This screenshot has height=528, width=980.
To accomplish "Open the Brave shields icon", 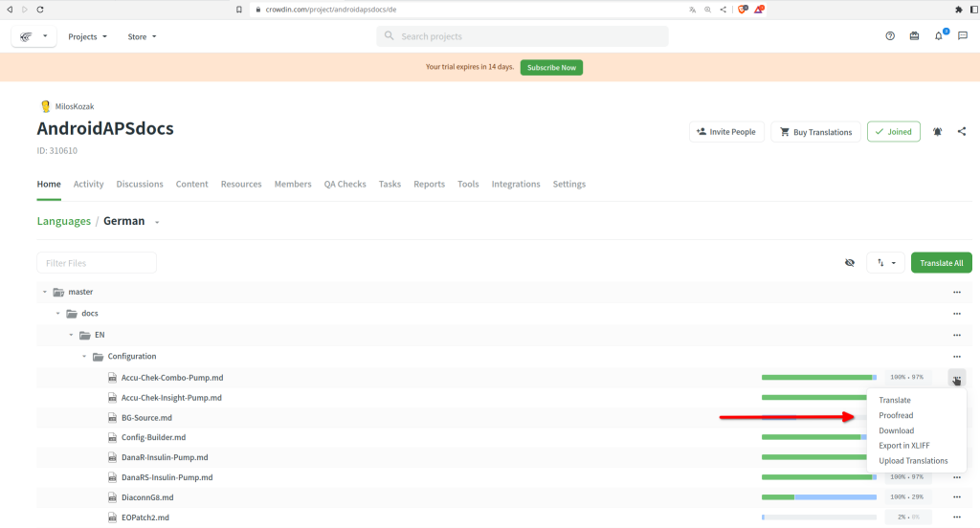I will 743,10.
